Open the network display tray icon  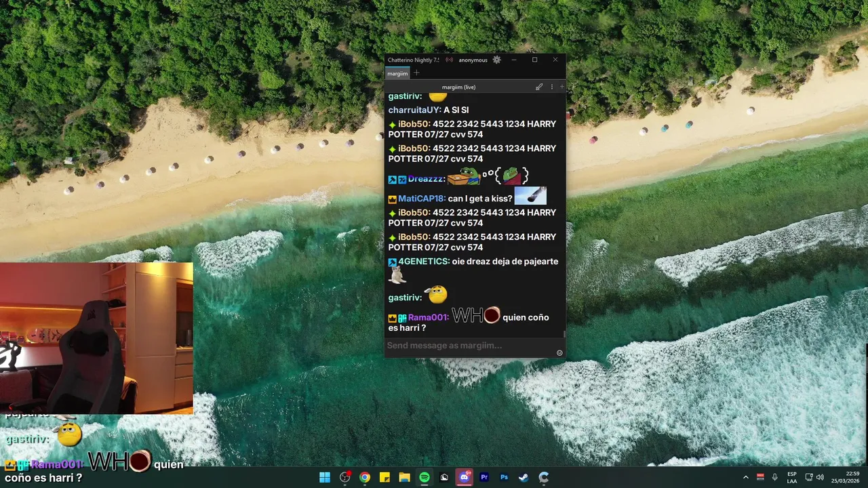click(808, 477)
